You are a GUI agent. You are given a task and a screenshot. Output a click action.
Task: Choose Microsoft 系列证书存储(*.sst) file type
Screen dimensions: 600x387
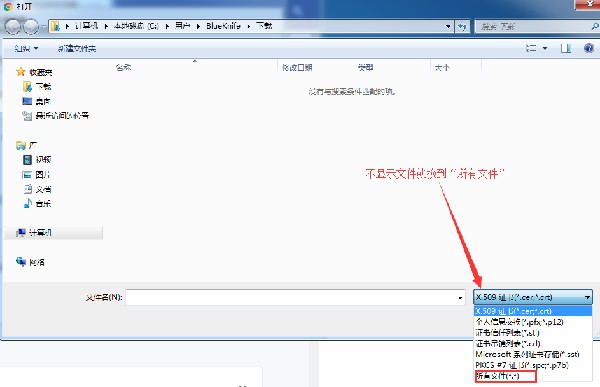point(533,354)
